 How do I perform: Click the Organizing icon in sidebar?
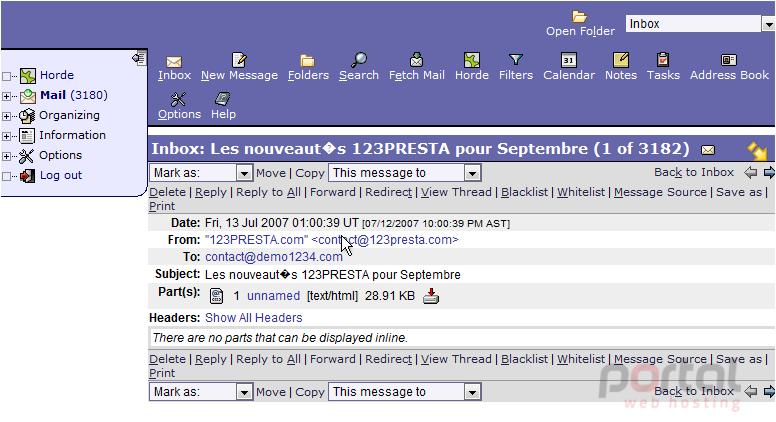click(27, 116)
